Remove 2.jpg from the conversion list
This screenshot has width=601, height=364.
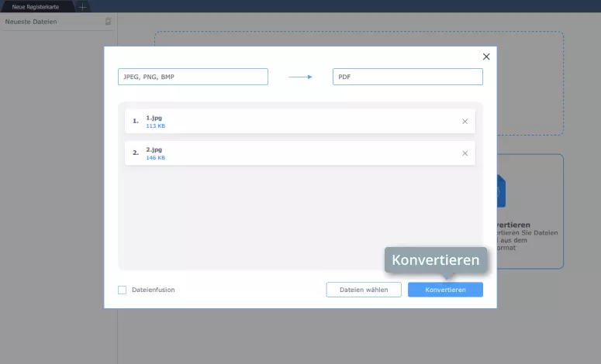pos(465,153)
